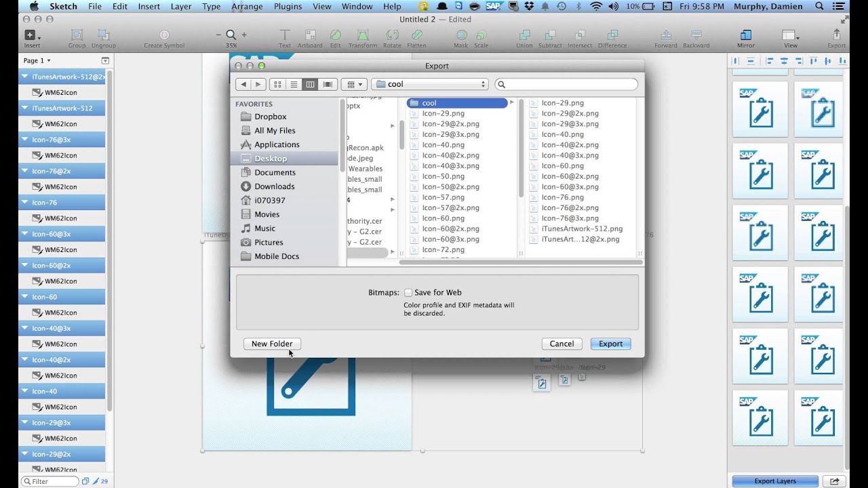868x488 pixels.
Task: Open the Layer menu
Action: click(181, 6)
